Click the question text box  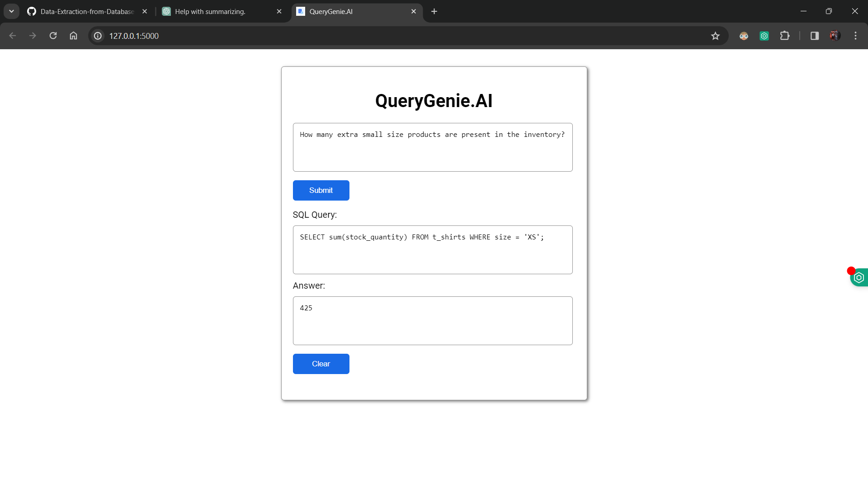coord(433,147)
